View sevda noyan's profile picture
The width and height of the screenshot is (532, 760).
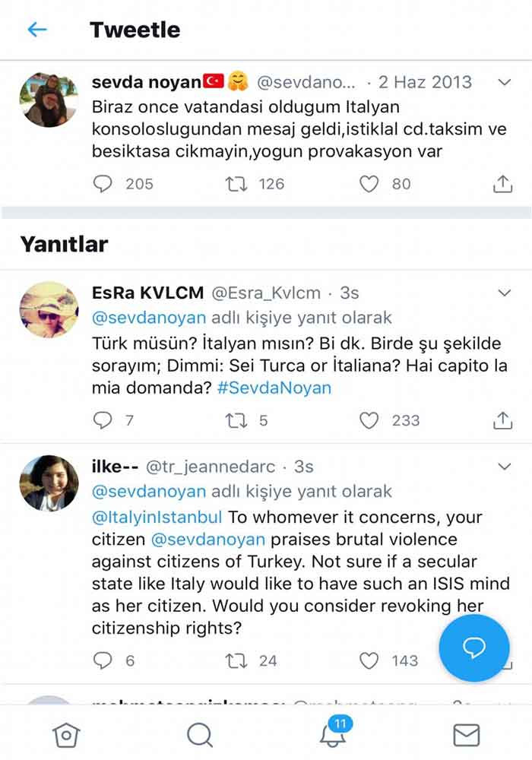click(x=49, y=100)
